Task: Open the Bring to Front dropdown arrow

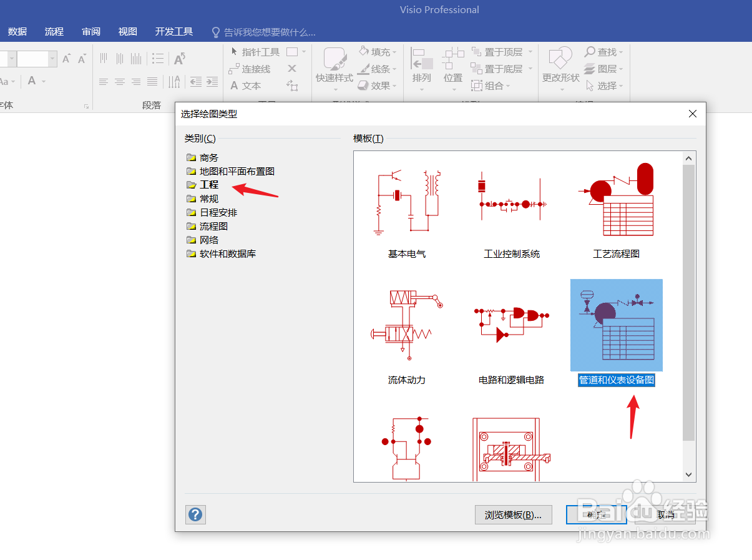Action: 530,52
